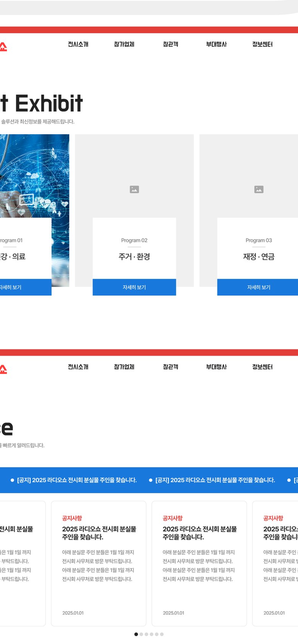
Task: Click 자세히 보기 button under Program 02
Action: coord(134,287)
